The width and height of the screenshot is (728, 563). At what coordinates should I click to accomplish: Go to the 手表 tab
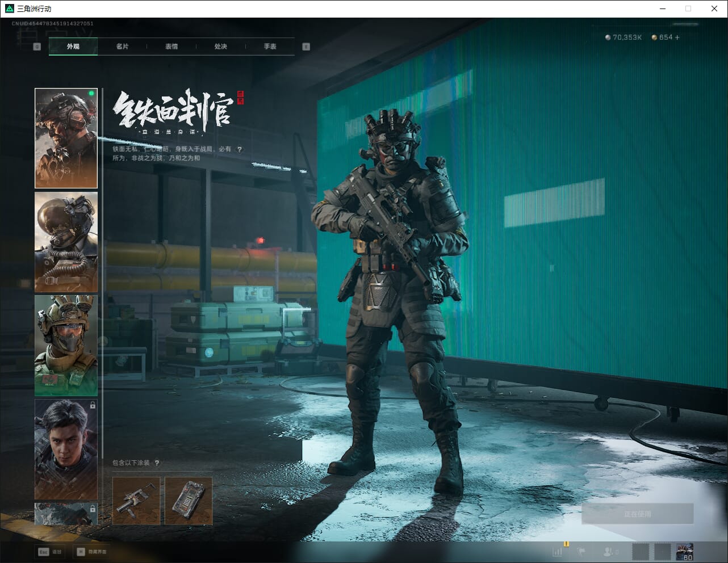[270, 47]
